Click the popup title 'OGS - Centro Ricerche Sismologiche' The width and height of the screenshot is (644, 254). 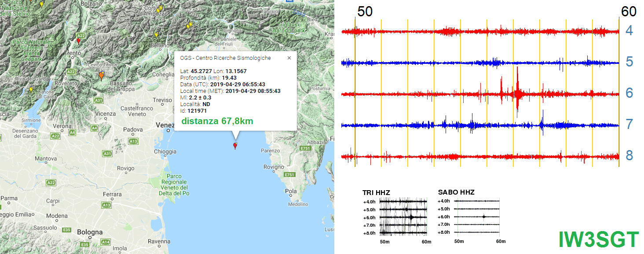tap(226, 58)
